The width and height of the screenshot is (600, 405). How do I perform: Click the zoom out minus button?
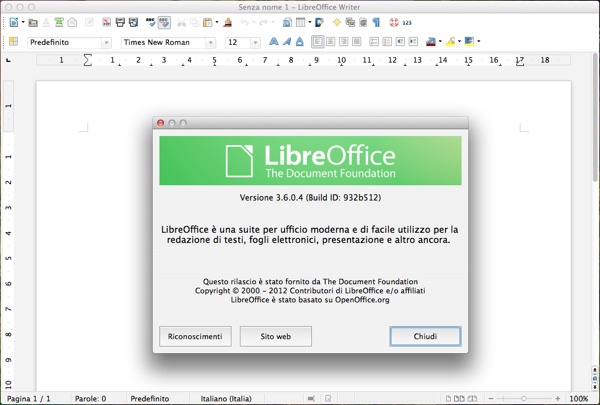pyautogui.click(x=491, y=399)
